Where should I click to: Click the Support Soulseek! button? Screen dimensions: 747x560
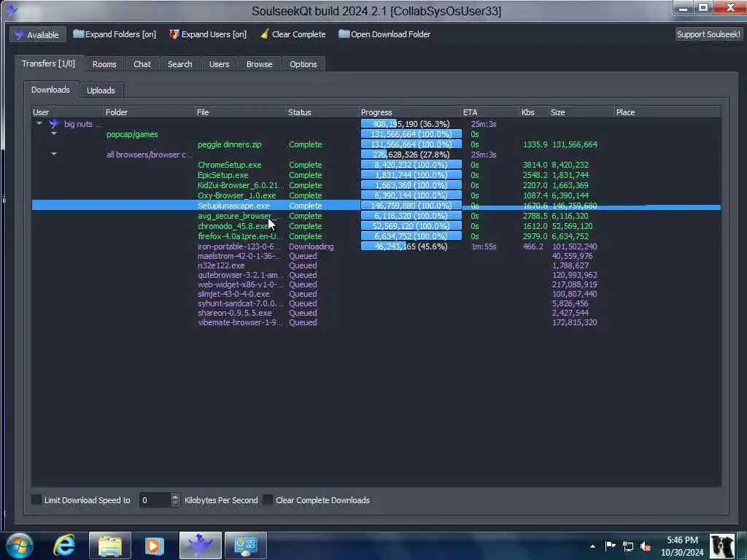click(x=708, y=34)
